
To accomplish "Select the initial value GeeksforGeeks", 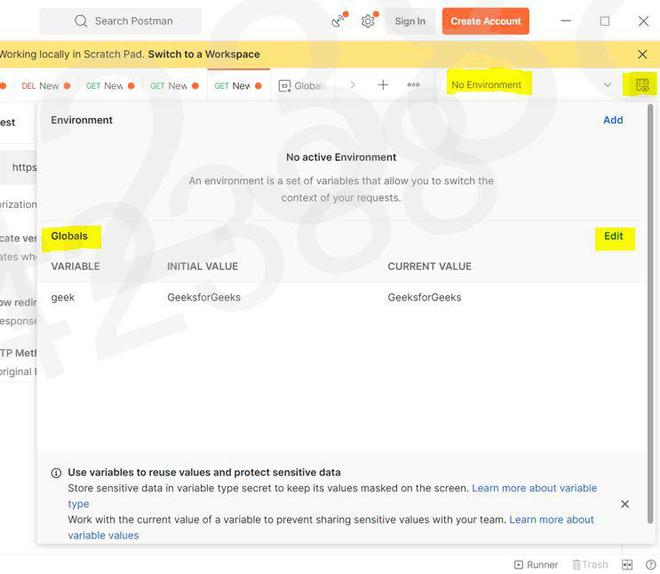I will pos(204,298).
